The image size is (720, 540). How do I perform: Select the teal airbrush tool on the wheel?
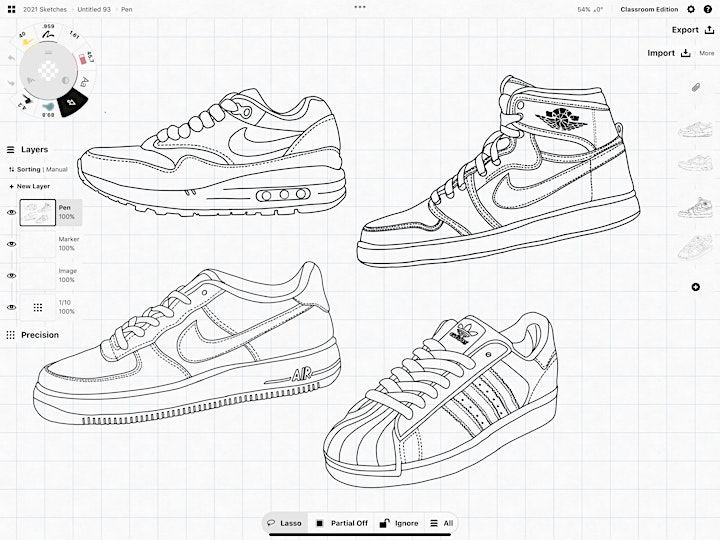pos(48,109)
